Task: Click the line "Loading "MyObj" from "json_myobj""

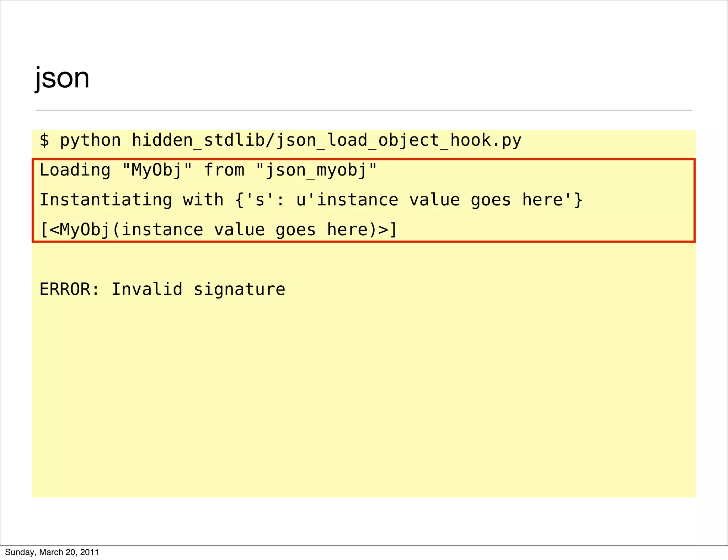Action: [x=208, y=170]
